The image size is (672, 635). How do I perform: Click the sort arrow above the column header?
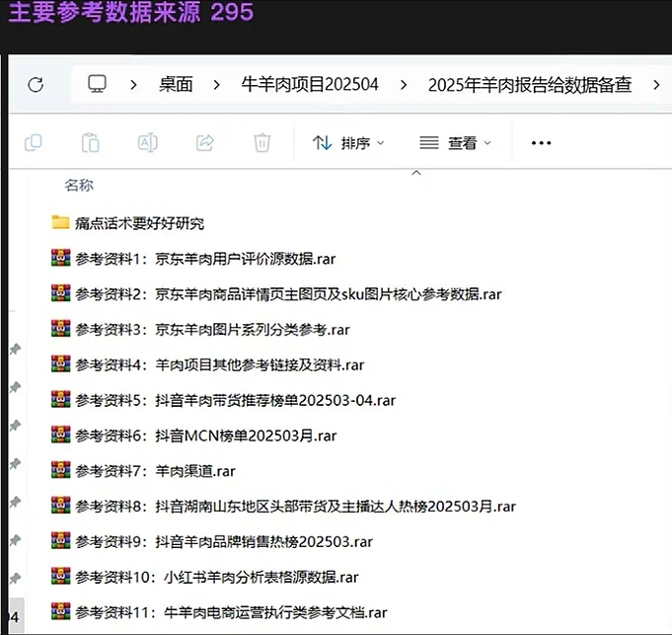[x=416, y=173]
